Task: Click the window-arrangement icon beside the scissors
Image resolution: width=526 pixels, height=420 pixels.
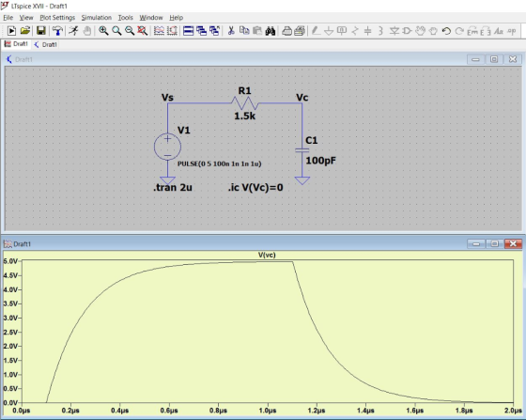Action: click(x=214, y=31)
